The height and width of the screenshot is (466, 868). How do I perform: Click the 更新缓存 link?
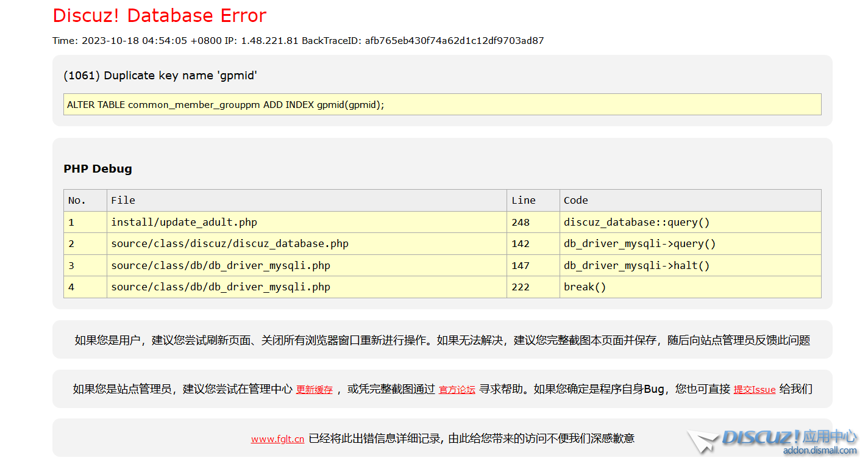tap(314, 390)
